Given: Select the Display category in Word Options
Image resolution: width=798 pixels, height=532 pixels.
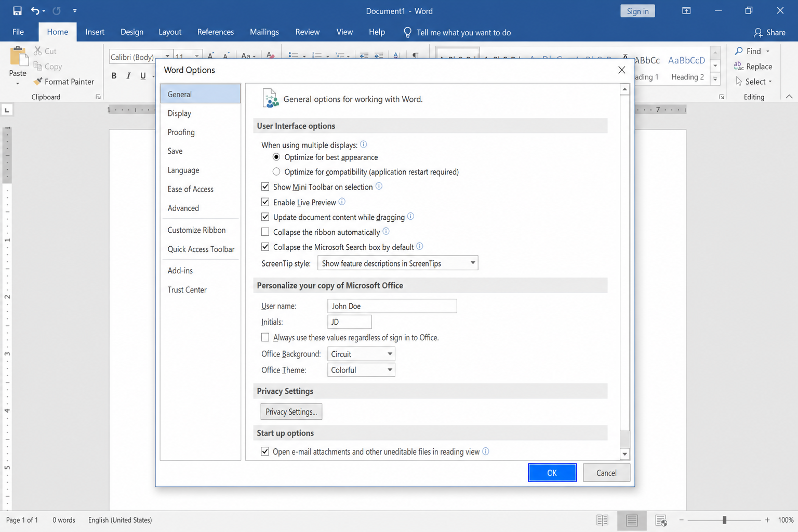Looking at the screenshot, I should pos(201,113).
